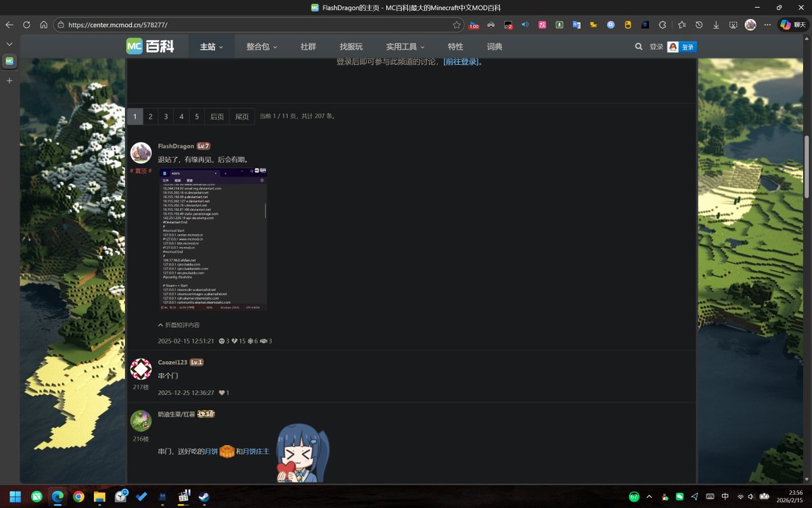Open the hosts file screenshot thumbnail
812x508 pixels.
tap(212, 238)
